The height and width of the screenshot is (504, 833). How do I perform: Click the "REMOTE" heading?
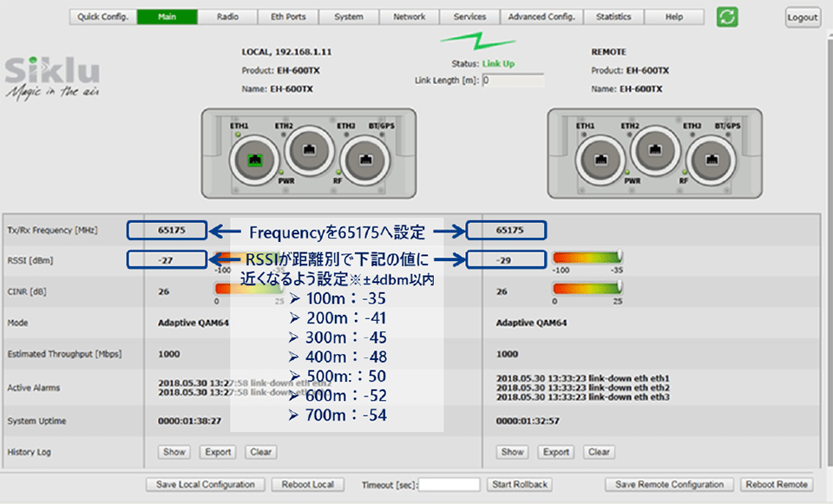coord(609,52)
